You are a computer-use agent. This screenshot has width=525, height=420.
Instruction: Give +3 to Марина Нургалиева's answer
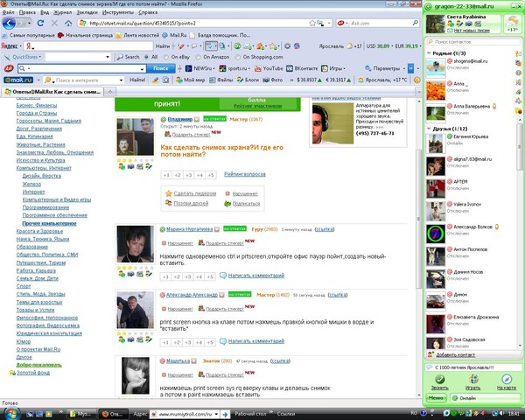(x=188, y=276)
